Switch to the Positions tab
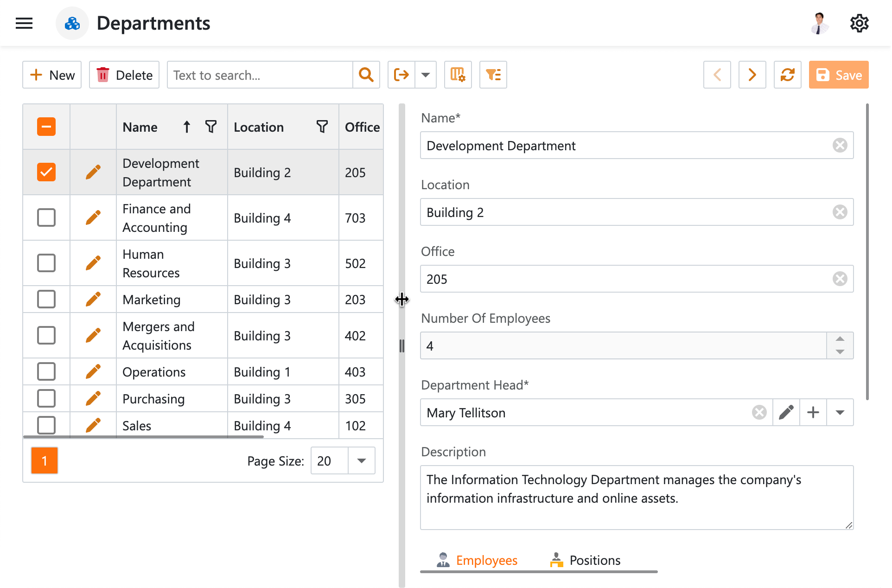892x588 pixels. (594, 560)
